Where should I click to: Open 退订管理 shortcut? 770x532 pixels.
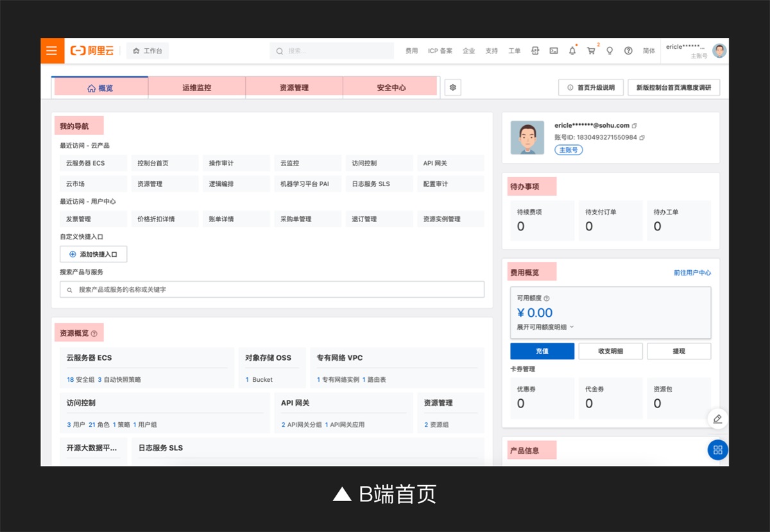click(x=379, y=219)
